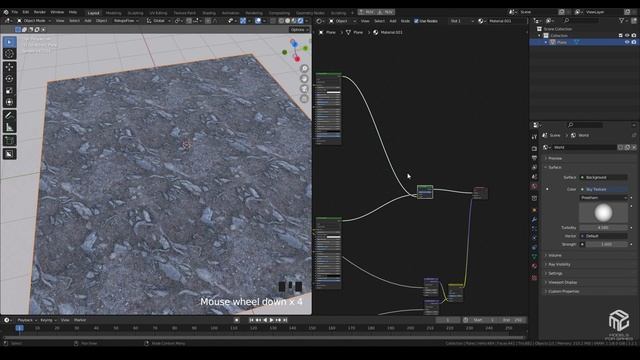Image resolution: width=640 pixels, height=360 pixels.
Task: Select the Scale tool in viewport toolbar
Action: coord(10,91)
